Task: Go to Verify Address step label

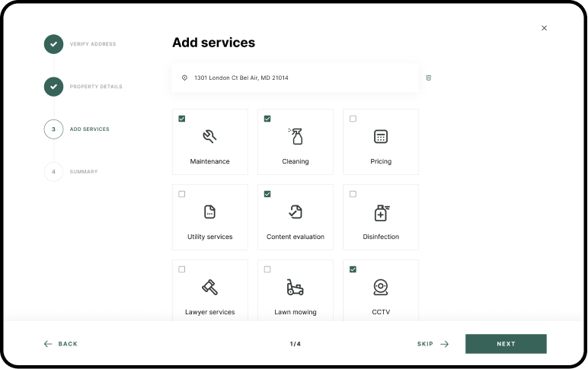Action: [x=93, y=44]
